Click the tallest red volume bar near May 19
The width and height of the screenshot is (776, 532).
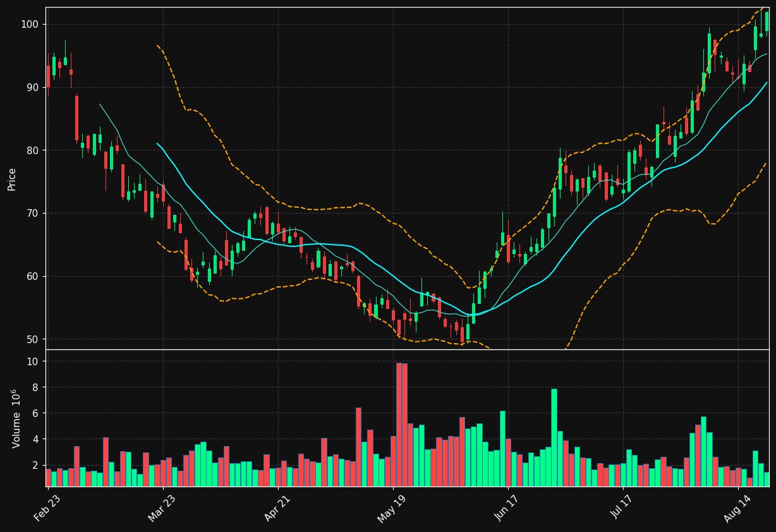pos(399,425)
